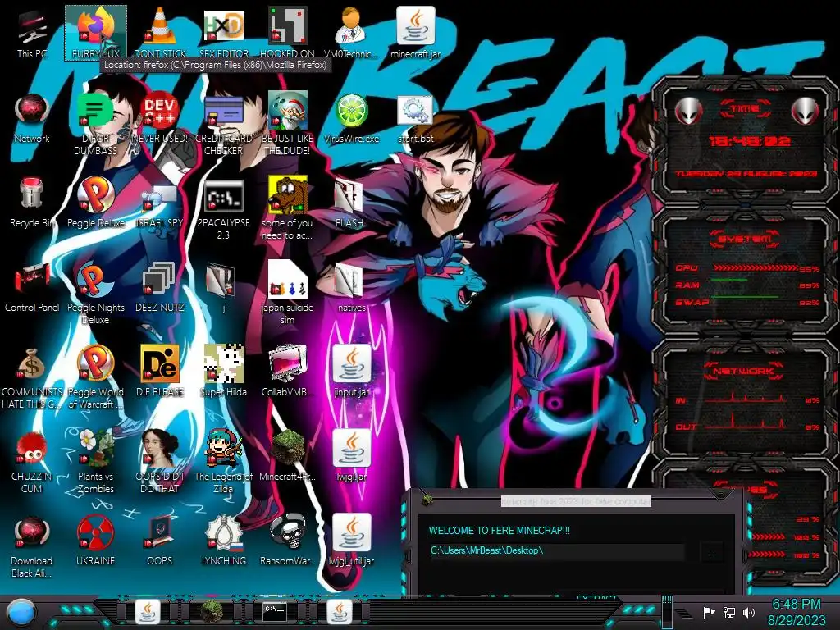Switch to the Minecraft block taskbar item
Screen dimensions: 840x630
point(211,612)
